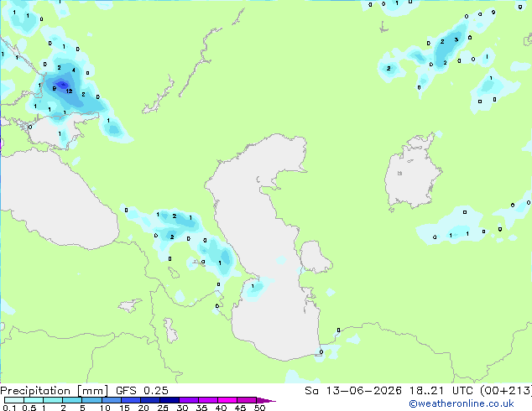Click the 4 mm label near the 12 maximum

(x=74, y=70)
